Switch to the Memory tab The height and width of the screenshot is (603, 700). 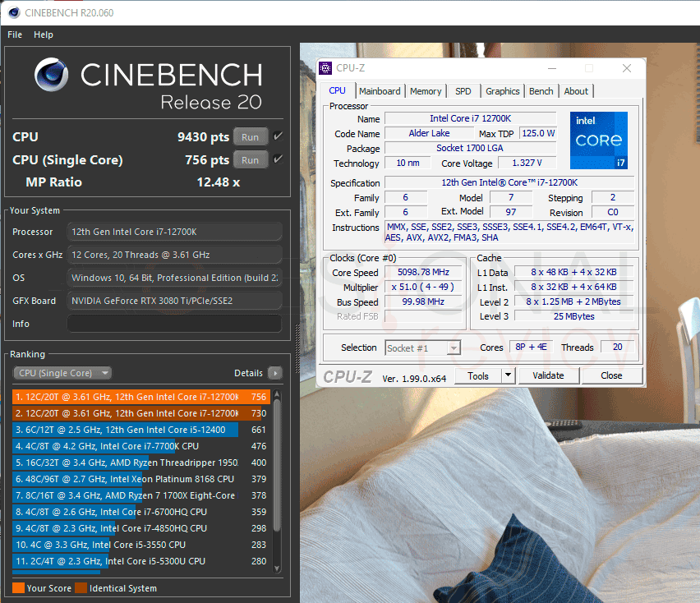[426, 91]
